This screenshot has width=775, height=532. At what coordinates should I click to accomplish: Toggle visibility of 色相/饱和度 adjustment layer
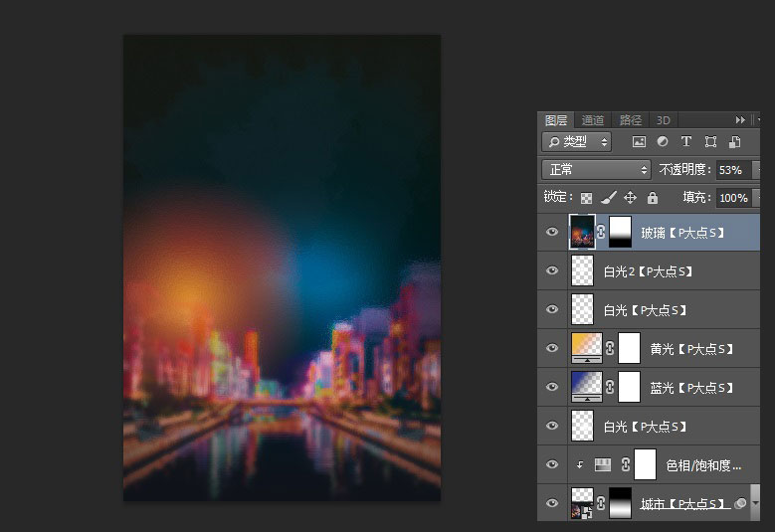point(552,464)
